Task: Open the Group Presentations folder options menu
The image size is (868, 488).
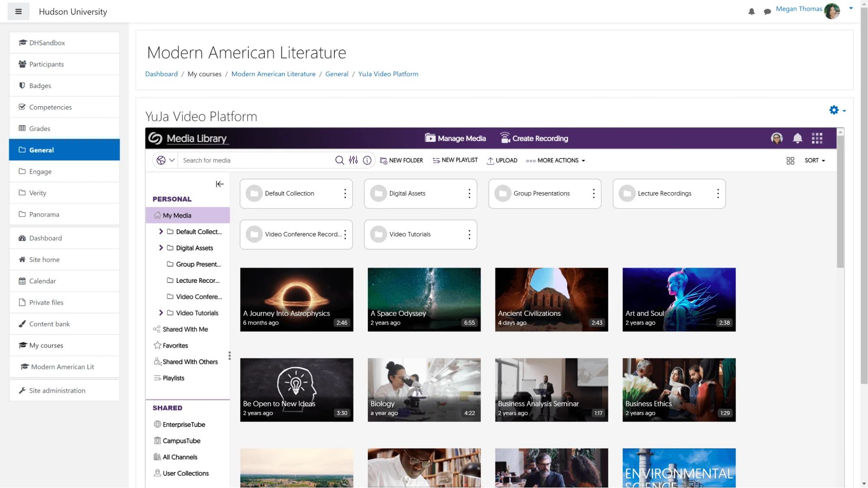Action: [594, 193]
